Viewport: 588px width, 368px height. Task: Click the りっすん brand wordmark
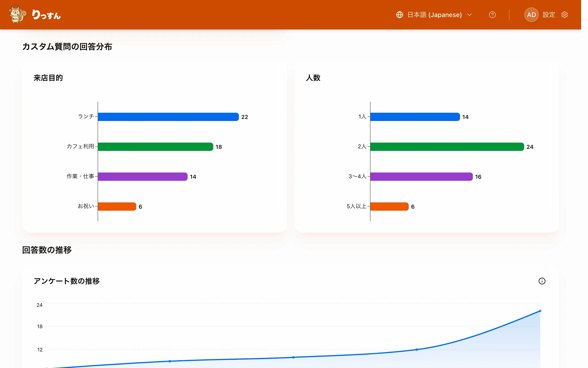pyautogui.click(x=46, y=15)
